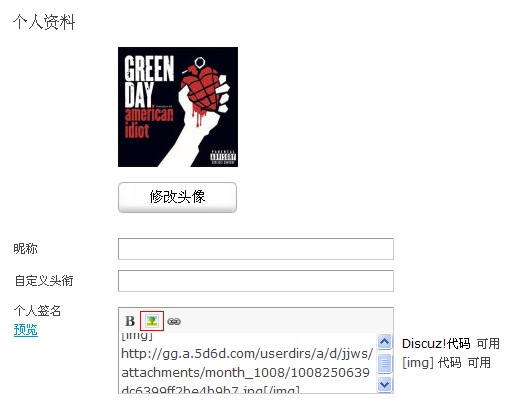This screenshot has height=402, width=508.
Task: Click the signature box scroll-up arrow
Action: coord(385,342)
